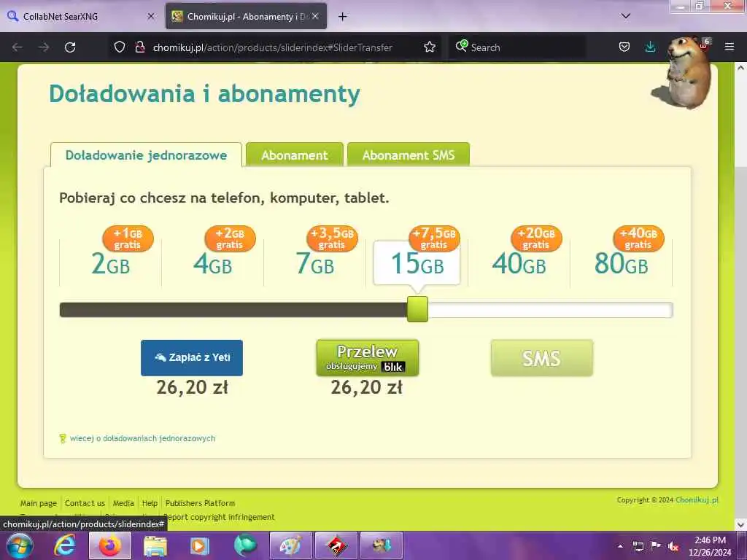Open więcej o doładowaniach jednorazowych link
747x560 pixels.
tap(142, 438)
